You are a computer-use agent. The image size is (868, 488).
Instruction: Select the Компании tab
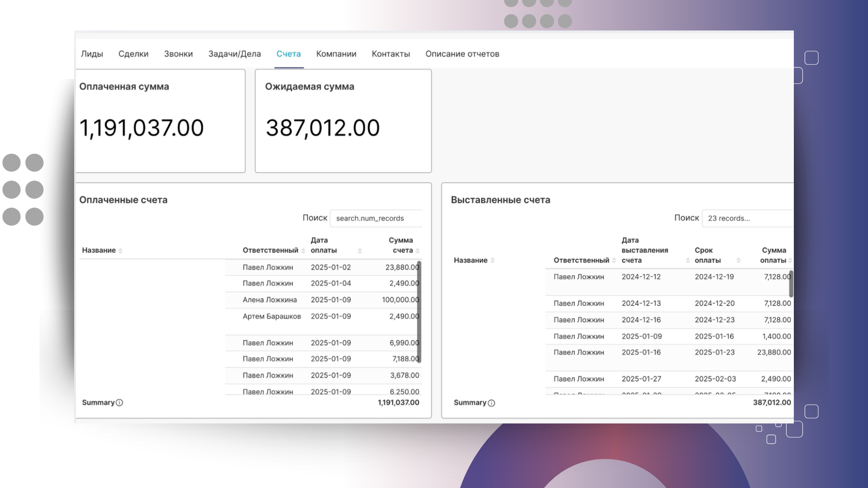tap(336, 54)
